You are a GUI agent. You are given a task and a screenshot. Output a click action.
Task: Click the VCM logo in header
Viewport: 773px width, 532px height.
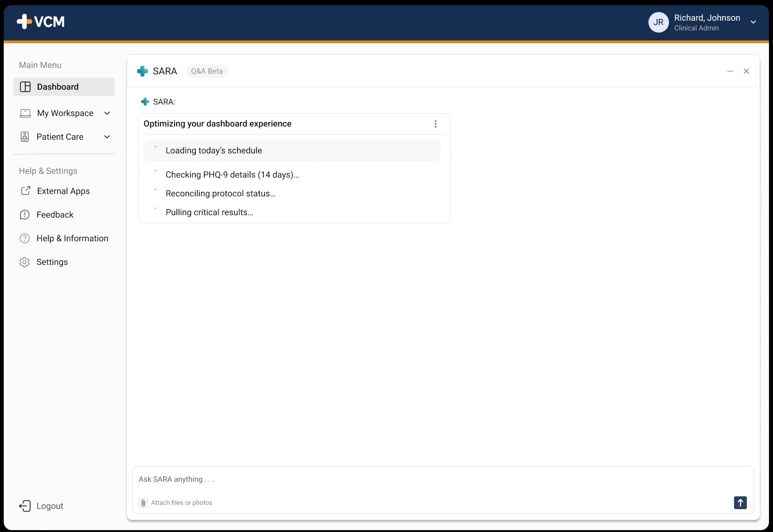tap(41, 22)
